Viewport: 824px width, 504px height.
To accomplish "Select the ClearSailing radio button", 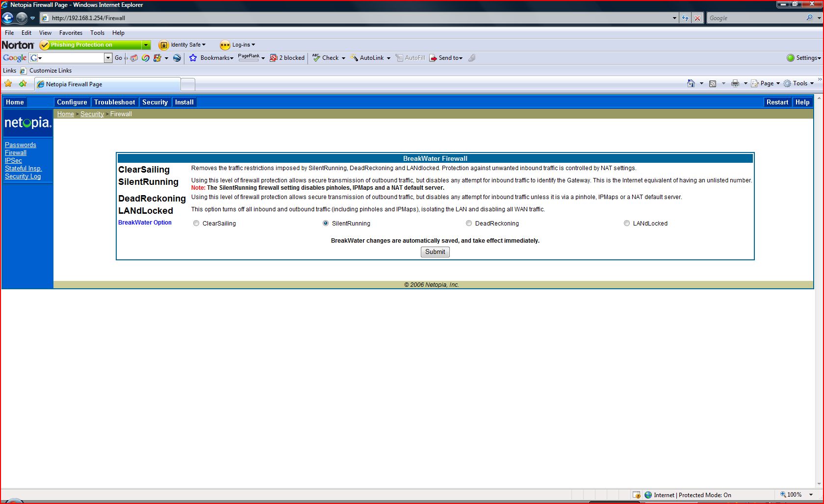I will [196, 223].
